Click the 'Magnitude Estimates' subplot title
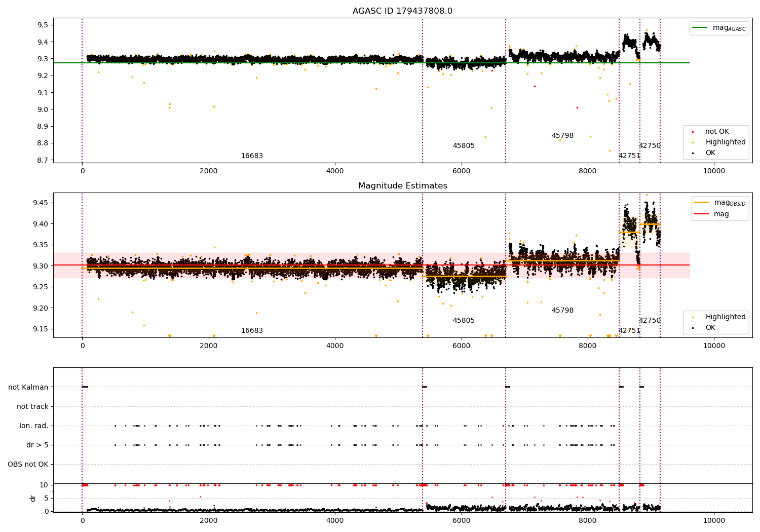The height and width of the screenshot is (532, 760). coord(403,186)
